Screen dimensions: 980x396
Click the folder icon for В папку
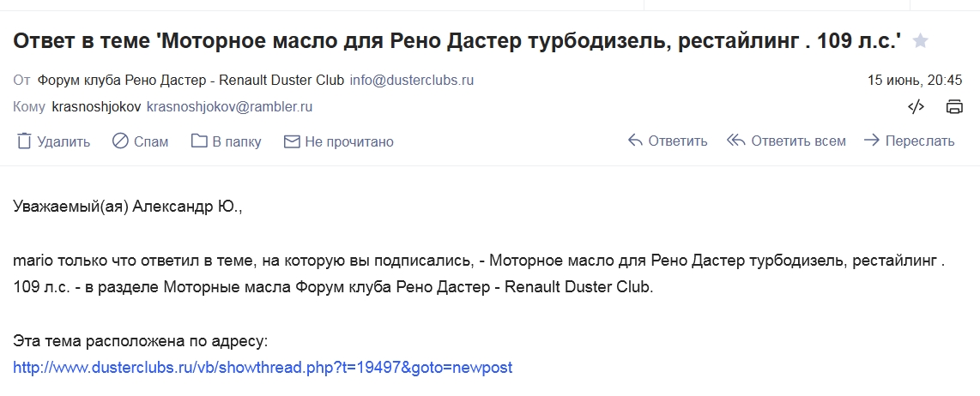(x=199, y=141)
